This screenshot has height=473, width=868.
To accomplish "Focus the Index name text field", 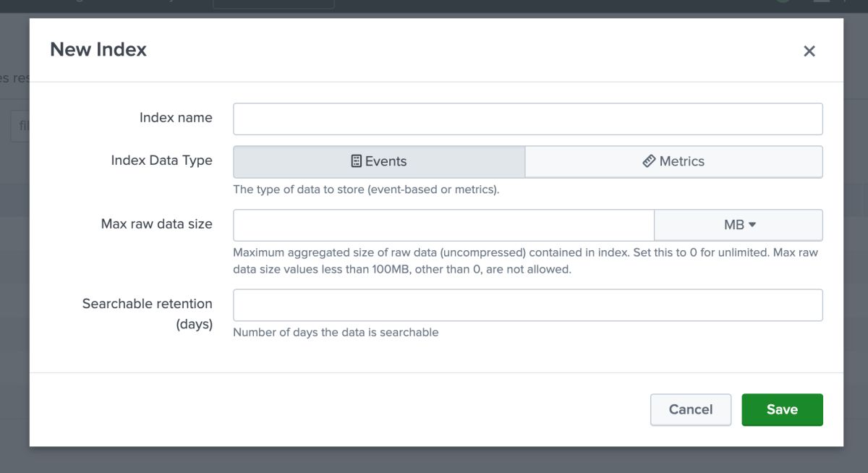I will click(528, 119).
